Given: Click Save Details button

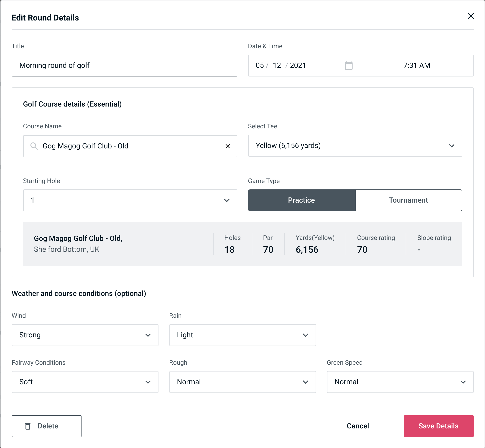Looking at the screenshot, I should pyautogui.click(x=438, y=426).
